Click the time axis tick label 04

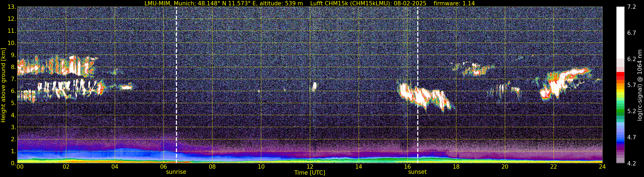click(115, 167)
